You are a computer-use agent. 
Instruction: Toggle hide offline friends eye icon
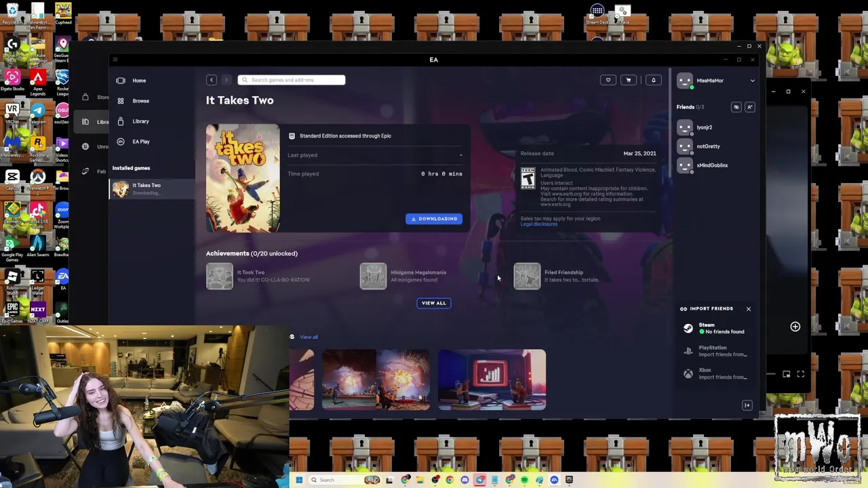pyautogui.click(x=736, y=107)
